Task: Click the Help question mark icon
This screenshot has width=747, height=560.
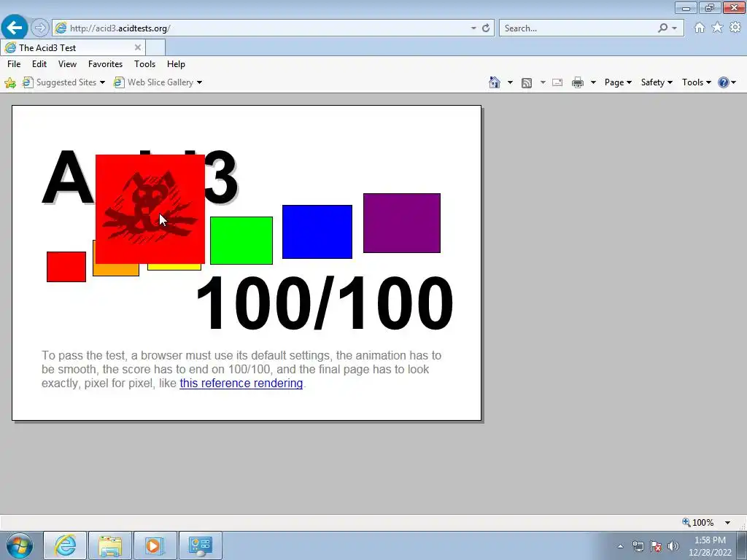Action: [x=723, y=82]
